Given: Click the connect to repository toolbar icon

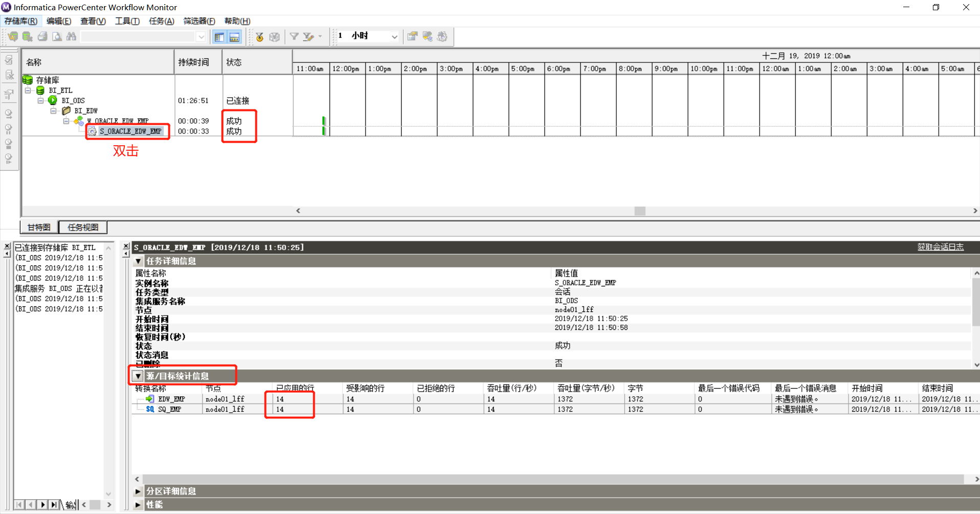Looking at the screenshot, I should tap(13, 36).
